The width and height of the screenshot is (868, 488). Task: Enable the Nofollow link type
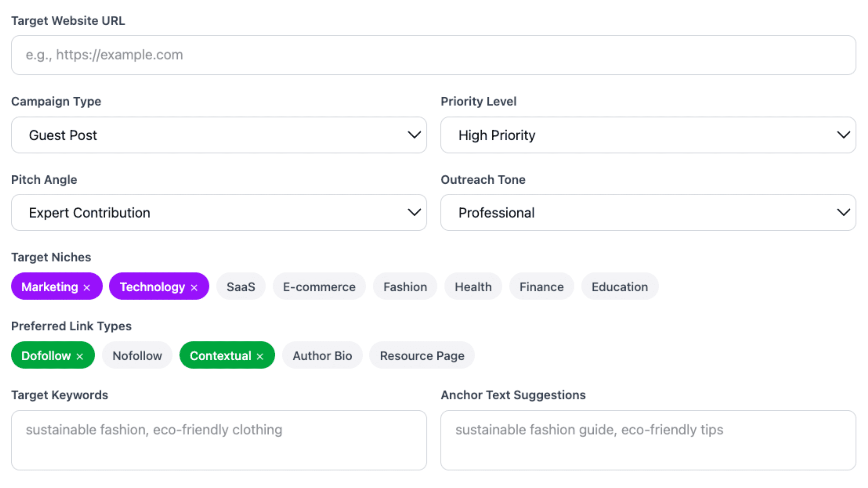coord(137,356)
